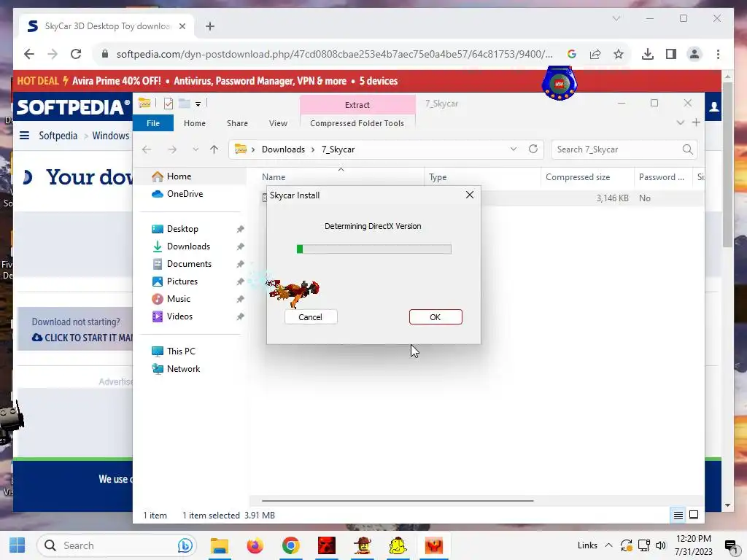The width and height of the screenshot is (747, 560).
Task: Show hidden system tray icons
Action: click(x=608, y=545)
